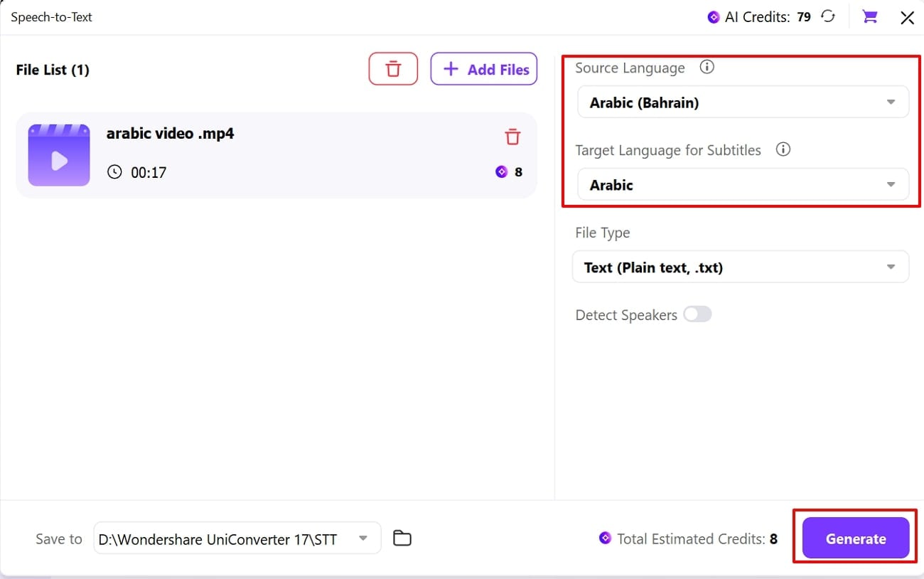View the Source Language info tooltip icon
The width and height of the screenshot is (924, 579).
707,67
